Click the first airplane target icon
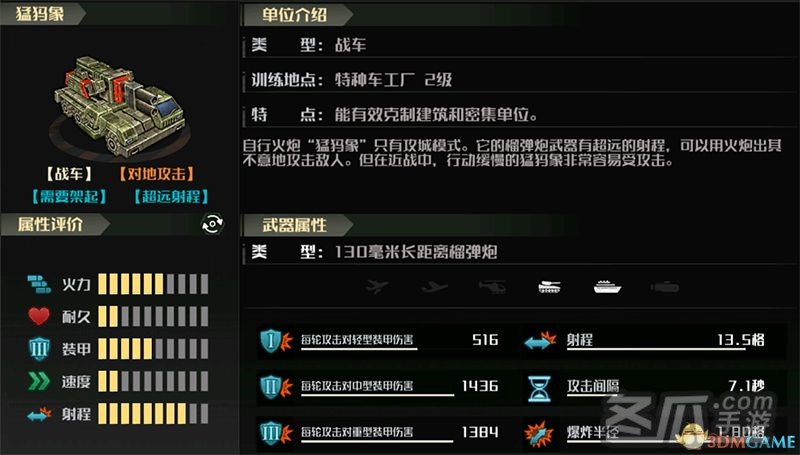 (x=377, y=287)
